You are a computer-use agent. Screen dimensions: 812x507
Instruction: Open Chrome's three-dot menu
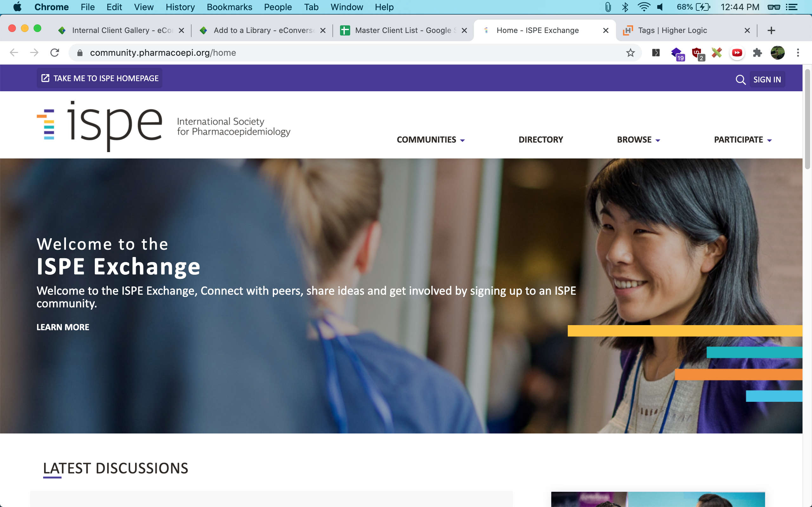pyautogui.click(x=798, y=53)
